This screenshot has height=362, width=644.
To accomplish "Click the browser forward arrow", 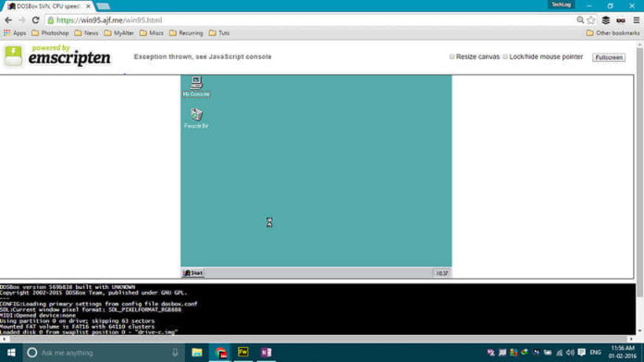I will 22,20.
